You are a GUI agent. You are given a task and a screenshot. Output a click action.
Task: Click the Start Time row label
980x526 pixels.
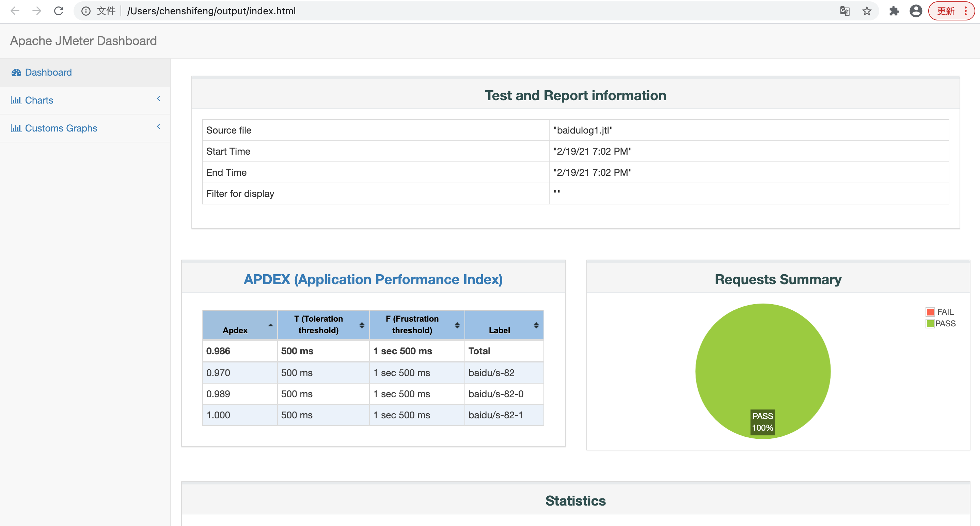228,151
